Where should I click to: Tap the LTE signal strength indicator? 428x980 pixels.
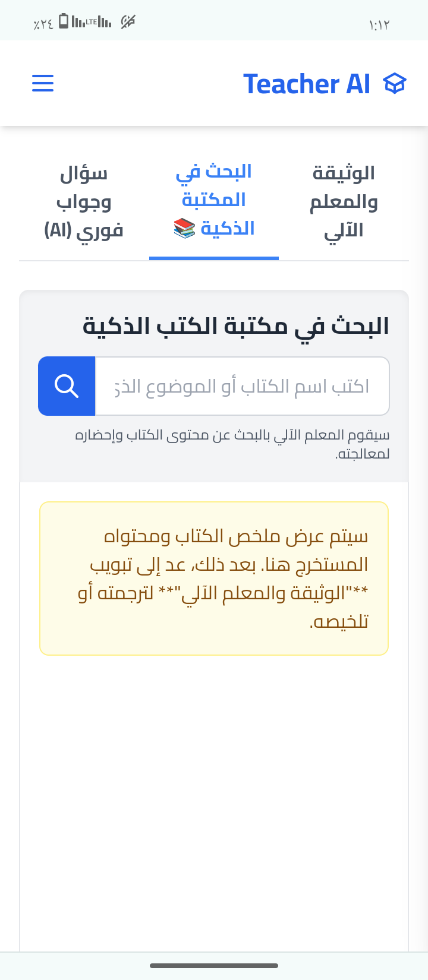pos(92,23)
